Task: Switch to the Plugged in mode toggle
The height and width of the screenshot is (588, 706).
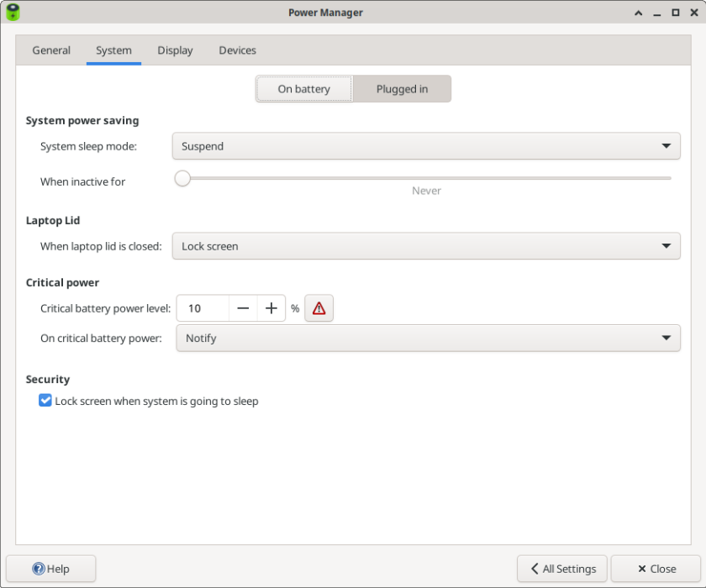Action: pyautogui.click(x=402, y=88)
